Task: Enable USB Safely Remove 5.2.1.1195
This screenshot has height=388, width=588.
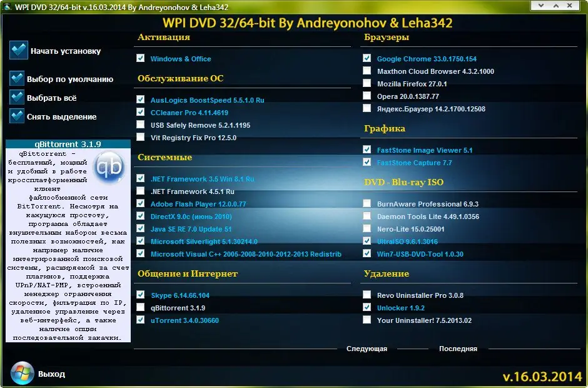Action: [141, 124]
